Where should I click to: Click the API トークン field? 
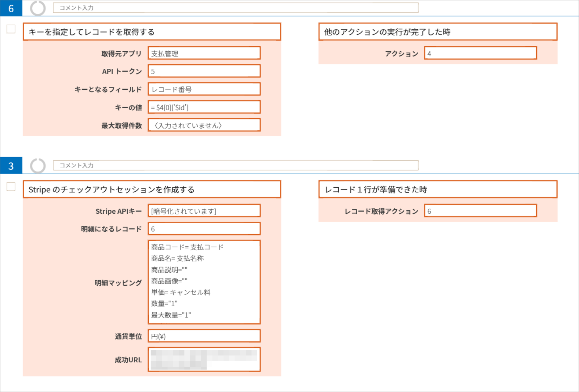point(204,71)
